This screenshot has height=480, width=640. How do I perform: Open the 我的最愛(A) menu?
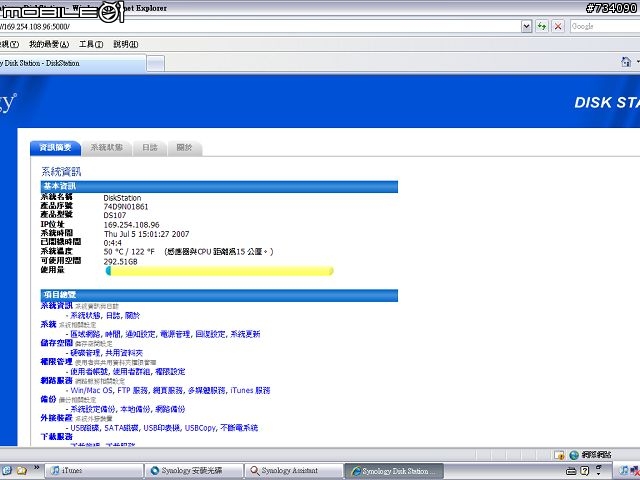(49, 44)
